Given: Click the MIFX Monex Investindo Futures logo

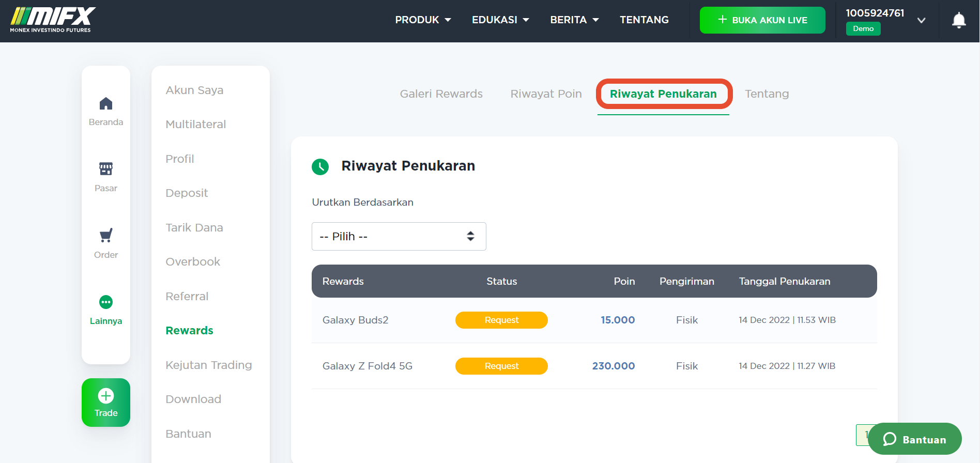Looking at the screenshot, I should (53, 20).
